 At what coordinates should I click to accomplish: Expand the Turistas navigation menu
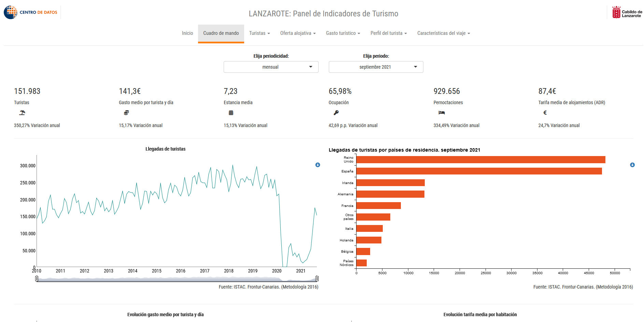260,33
